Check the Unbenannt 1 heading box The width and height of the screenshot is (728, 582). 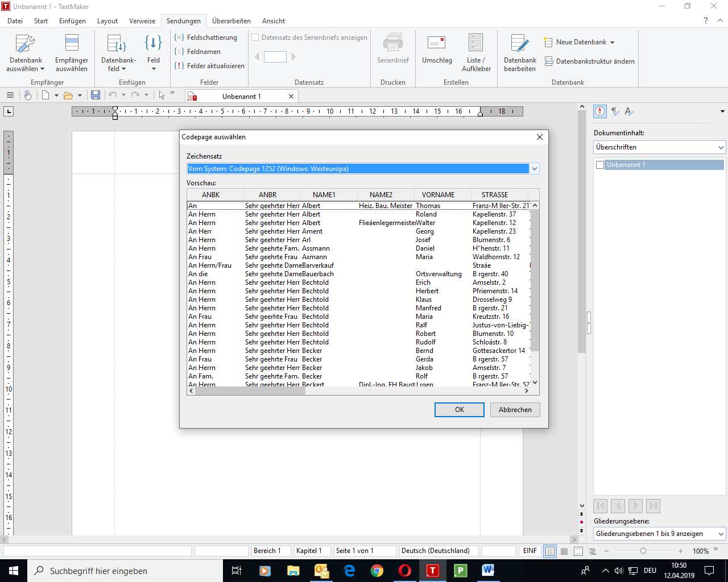pyautogui.click(x=600, y=165)
